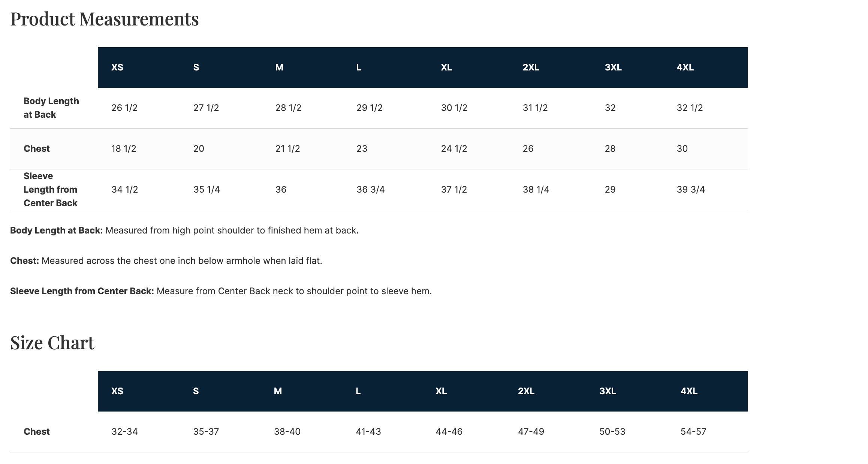
Task: Click the bold Body Length at Back definition
Action: [56, 231]
